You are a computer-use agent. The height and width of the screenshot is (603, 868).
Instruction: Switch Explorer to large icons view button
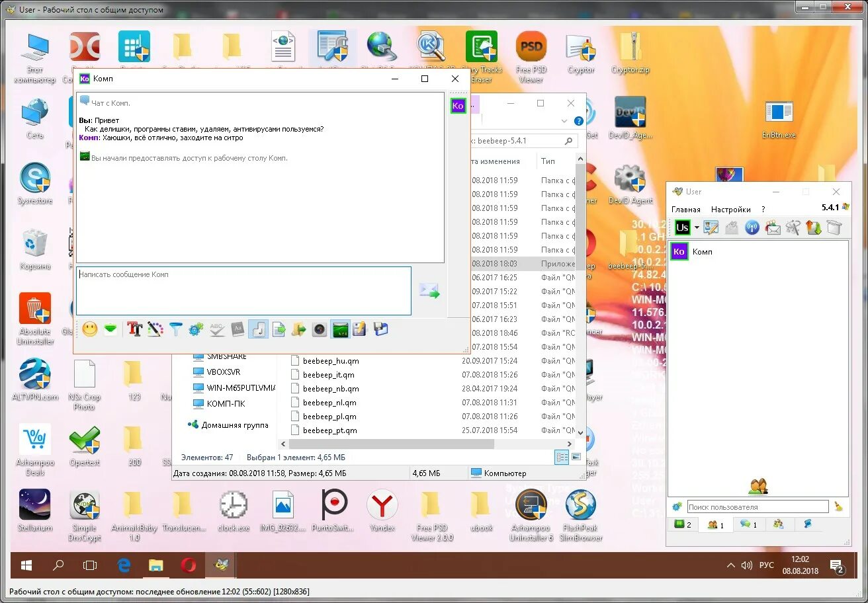pos(576,457)
